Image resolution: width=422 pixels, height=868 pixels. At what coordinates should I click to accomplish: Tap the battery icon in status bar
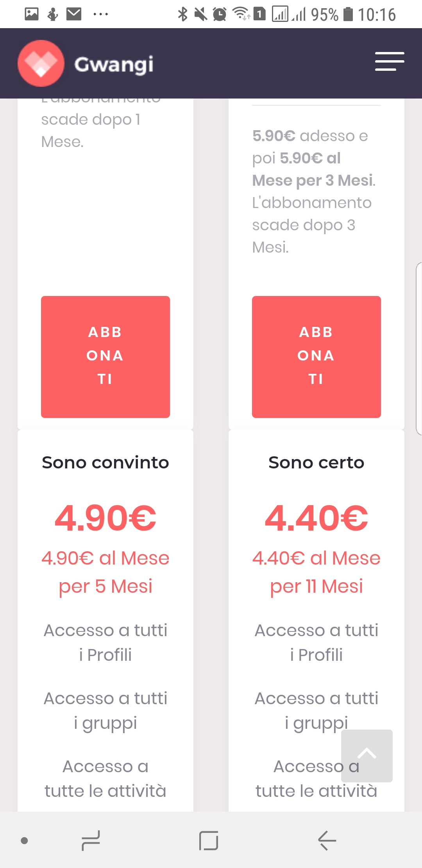pos(348,14)
